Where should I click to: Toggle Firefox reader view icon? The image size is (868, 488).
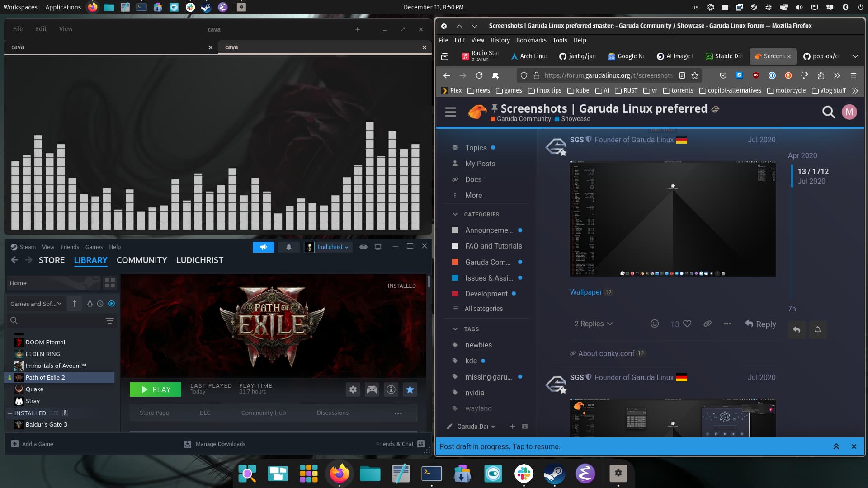682,75
